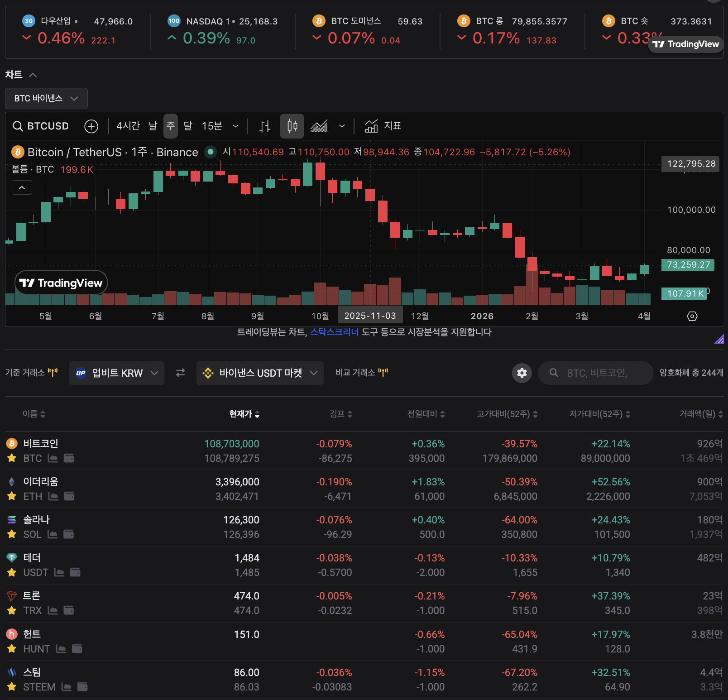Click the TradingView badge in ticker bar
Viewport: 728px width, 700px height.
point(685,44)
